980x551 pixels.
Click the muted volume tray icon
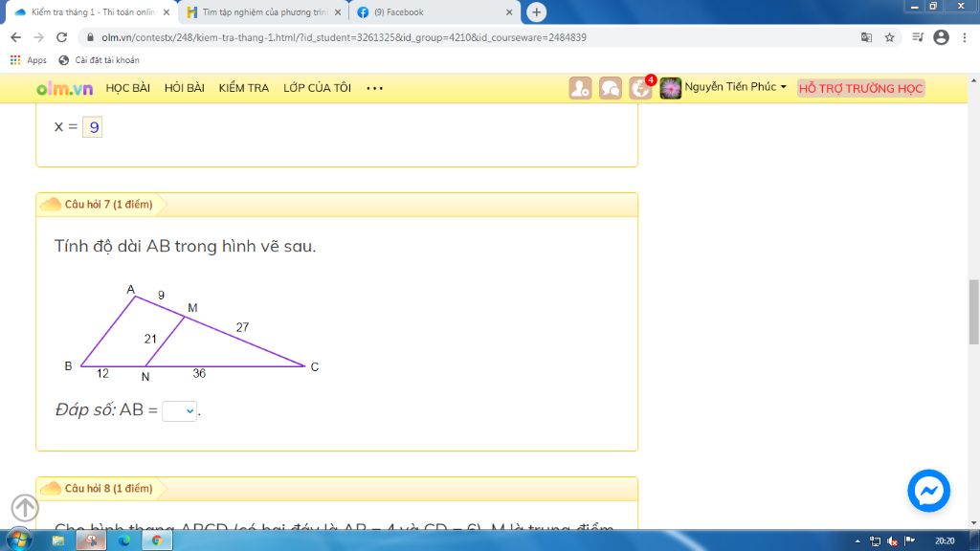(893, 541)
